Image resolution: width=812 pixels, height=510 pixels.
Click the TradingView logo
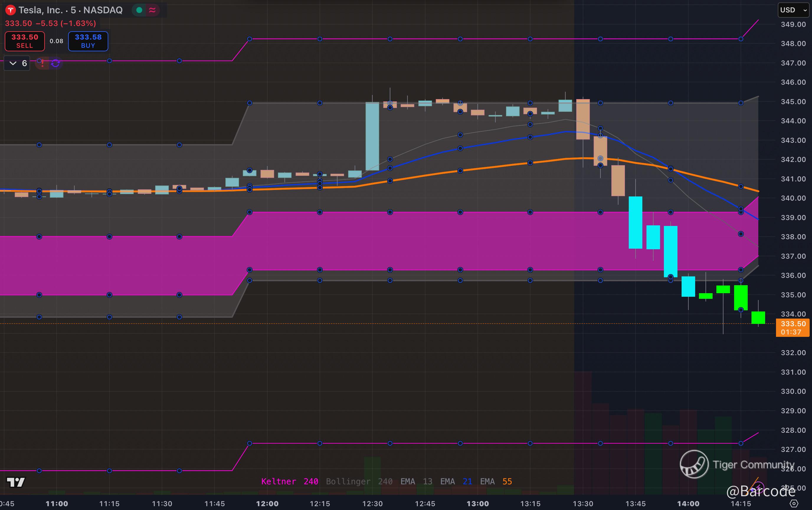pyautogui.click(x=16, y=482)
